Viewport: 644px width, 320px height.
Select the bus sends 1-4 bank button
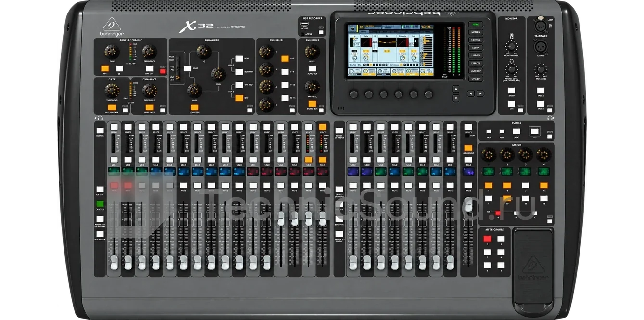(284, 59)
